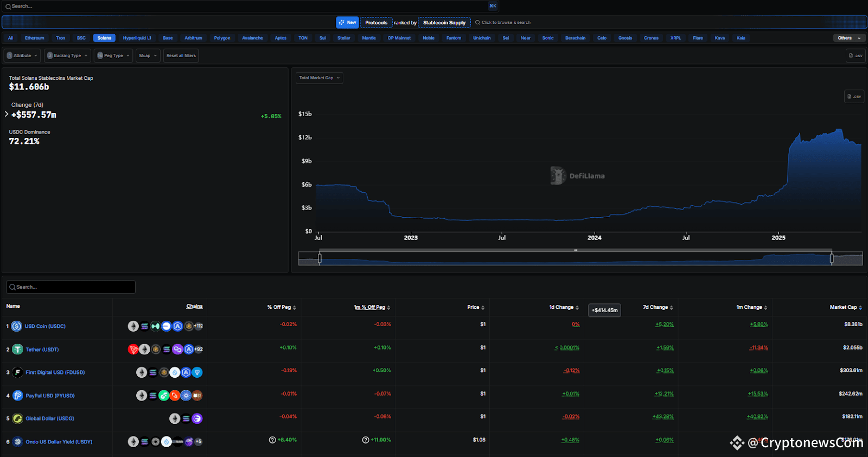Click the +112 more chains badge for USDC
Viewport: 868px width, 457px height.
[x=199, y=326]
